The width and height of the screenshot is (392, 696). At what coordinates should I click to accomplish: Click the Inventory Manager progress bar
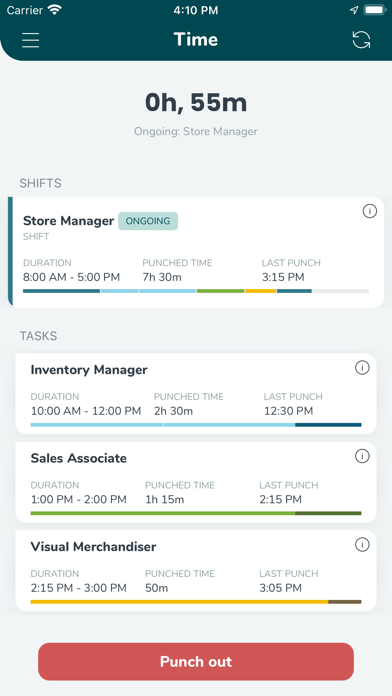[x=196, y=425]
